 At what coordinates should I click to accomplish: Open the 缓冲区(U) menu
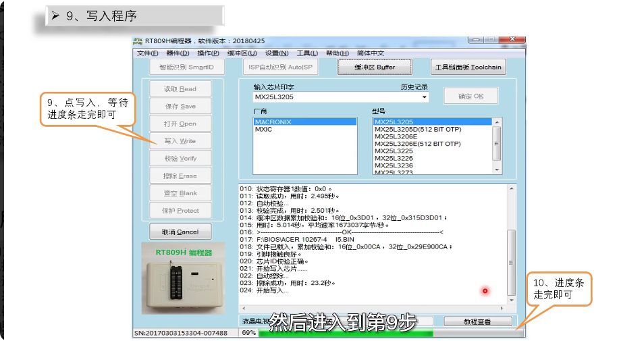point(242,53)
